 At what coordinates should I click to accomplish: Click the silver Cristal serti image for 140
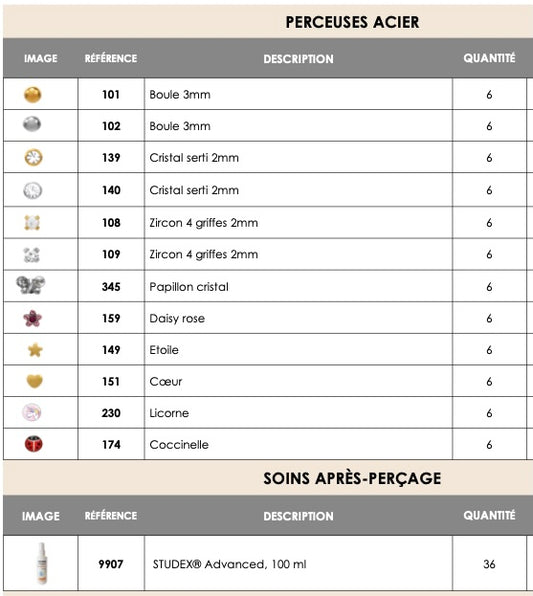33,190
